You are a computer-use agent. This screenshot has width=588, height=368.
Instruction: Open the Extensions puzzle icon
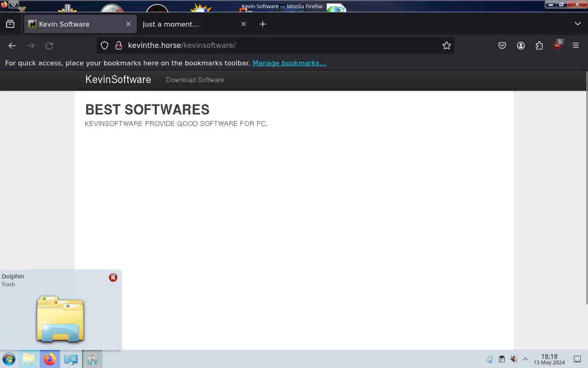[539, 46]
